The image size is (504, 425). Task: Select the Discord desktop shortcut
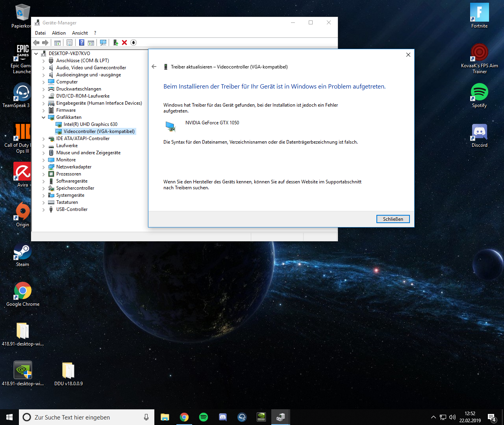click(x=479, y=136)
